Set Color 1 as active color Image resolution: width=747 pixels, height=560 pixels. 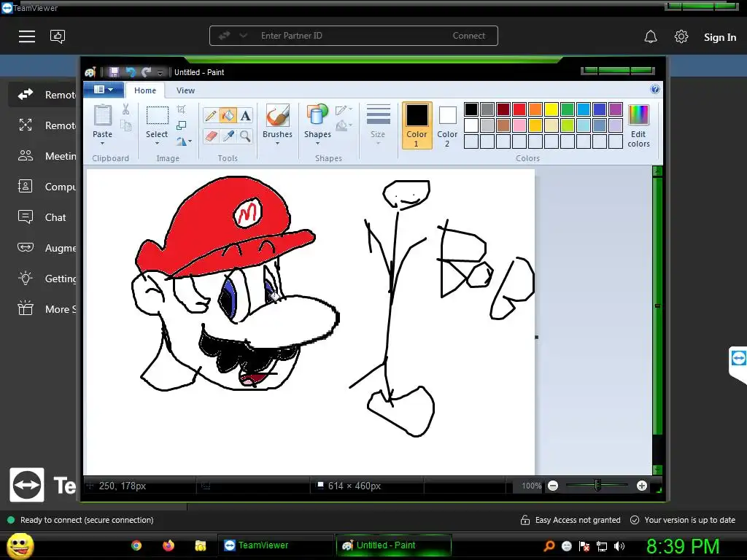pyautogui.click(x=417, y=125)
